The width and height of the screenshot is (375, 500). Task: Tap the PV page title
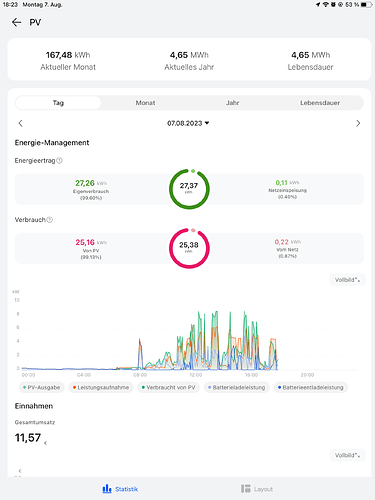pyautogui.click(x=35, y=22)
